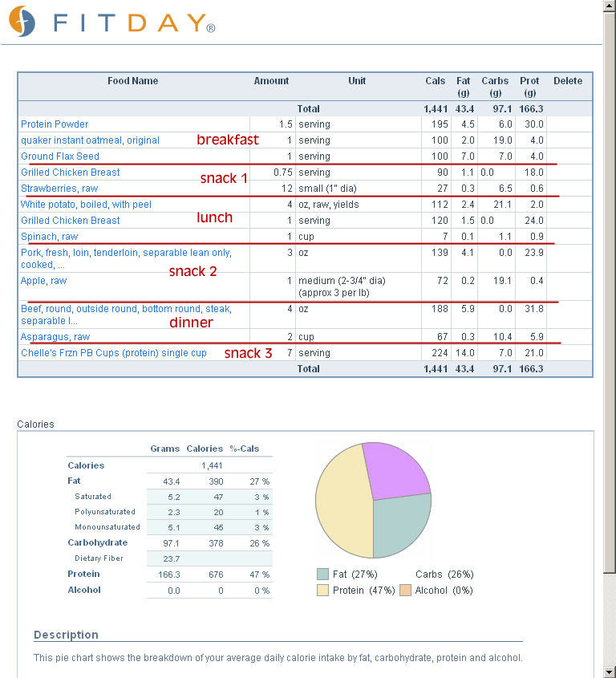Click the Monounsaturated grams value 5.1
Image resolution: width=616 pixels, height=678 pixels.
[174, 527]
